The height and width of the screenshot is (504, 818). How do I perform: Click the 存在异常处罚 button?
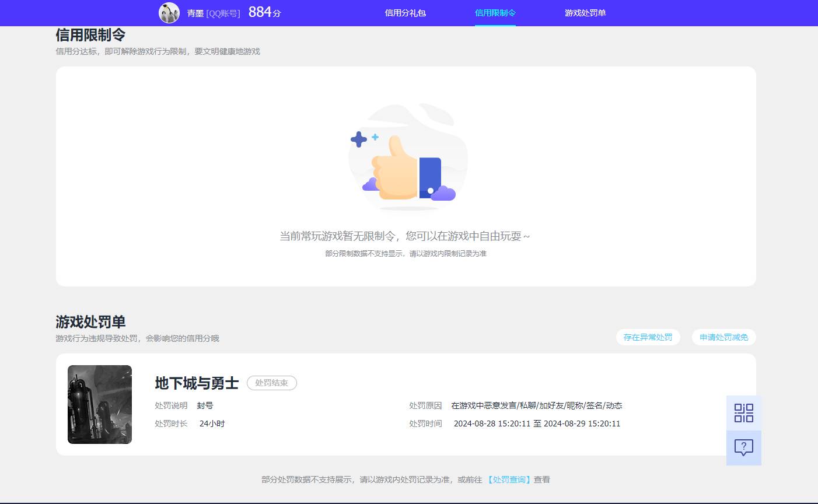coord(648,337)
